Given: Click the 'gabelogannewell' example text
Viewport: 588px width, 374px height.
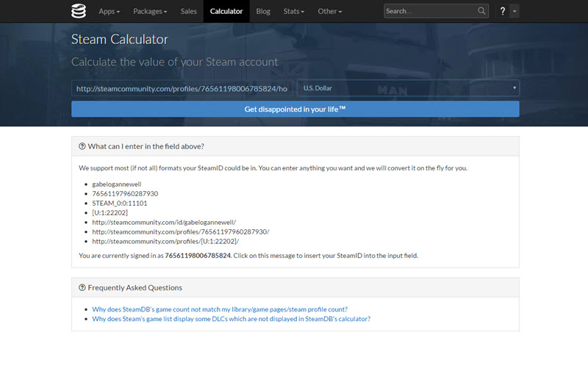Looking at the screenshot, I should coord(117,184).
